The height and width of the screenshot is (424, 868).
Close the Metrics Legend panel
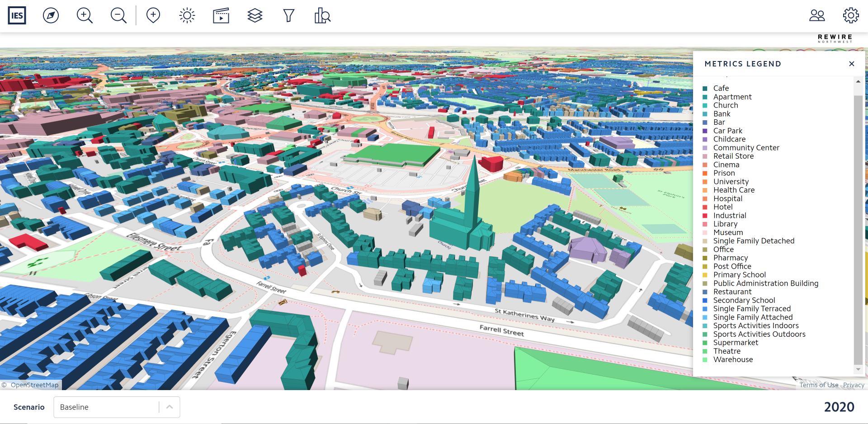(x=852, y=64)
